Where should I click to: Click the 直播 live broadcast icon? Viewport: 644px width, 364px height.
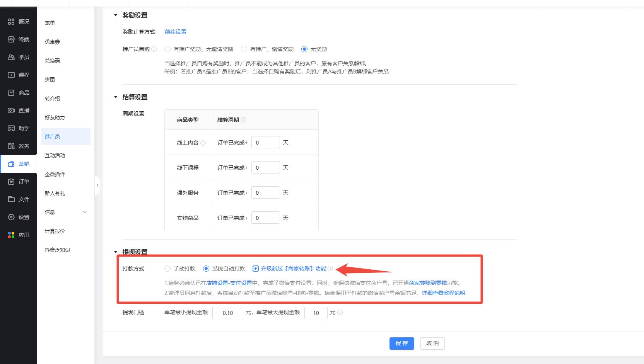(x=11, y=111)
